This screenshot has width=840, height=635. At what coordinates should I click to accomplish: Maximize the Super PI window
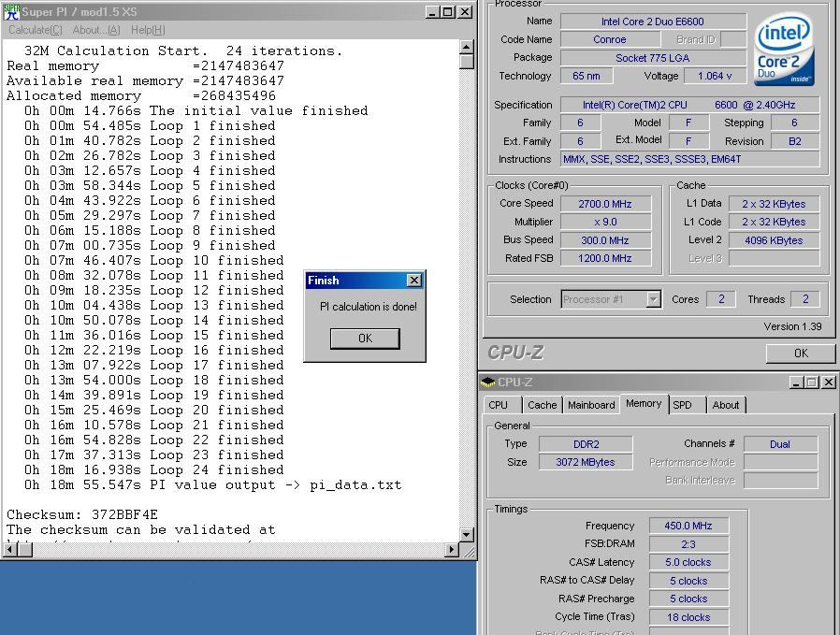pos(448,12)
